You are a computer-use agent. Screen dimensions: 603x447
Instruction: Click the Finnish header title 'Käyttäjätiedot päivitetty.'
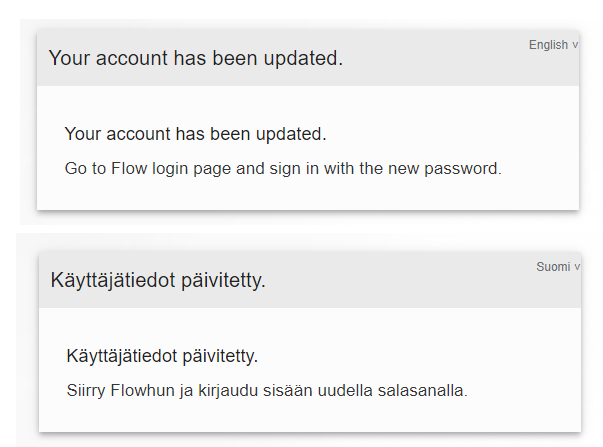(158, 280)
